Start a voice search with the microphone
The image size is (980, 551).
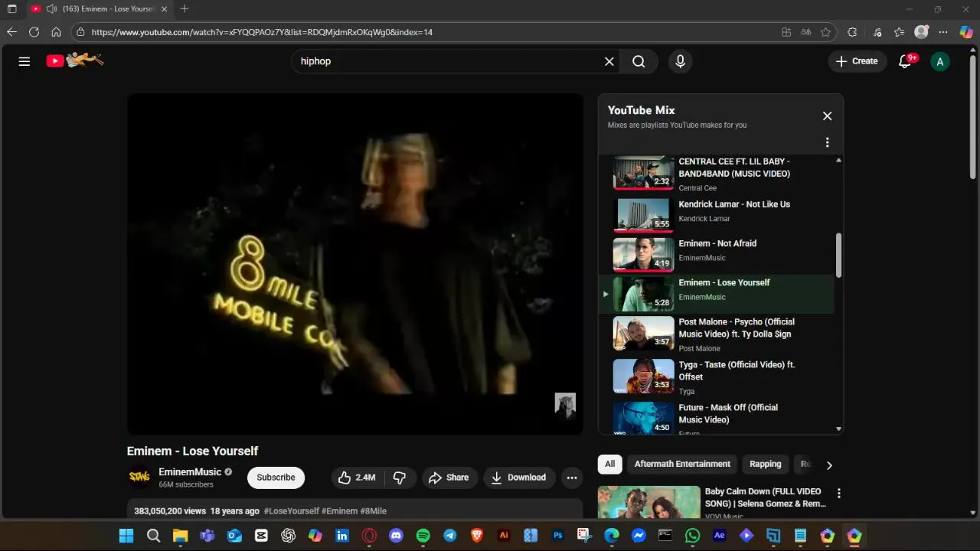[x=680, y=61]
